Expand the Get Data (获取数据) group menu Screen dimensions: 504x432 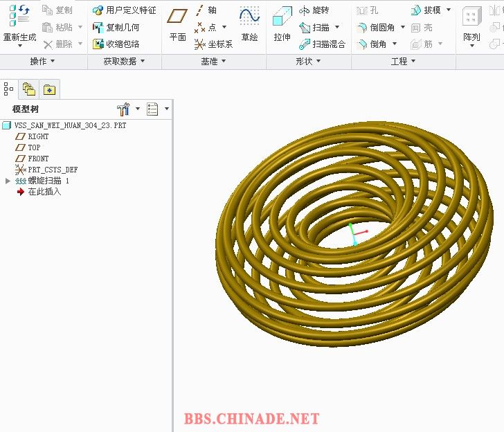click(x=124, y=61)
